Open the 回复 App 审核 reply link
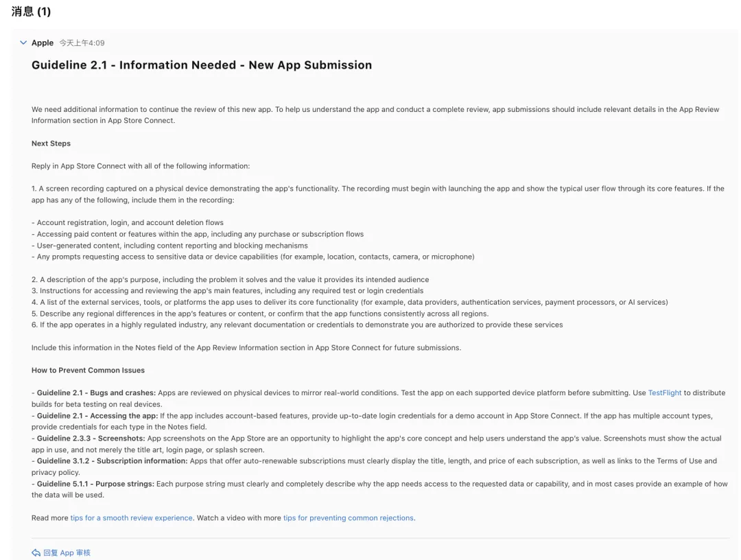 [67, 552]
